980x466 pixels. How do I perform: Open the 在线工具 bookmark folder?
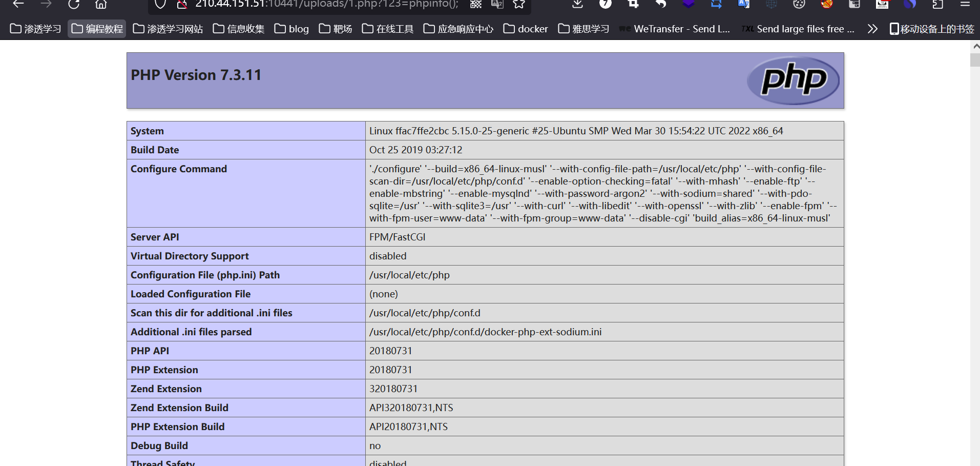pyautogui.click(x=388, y=29)
